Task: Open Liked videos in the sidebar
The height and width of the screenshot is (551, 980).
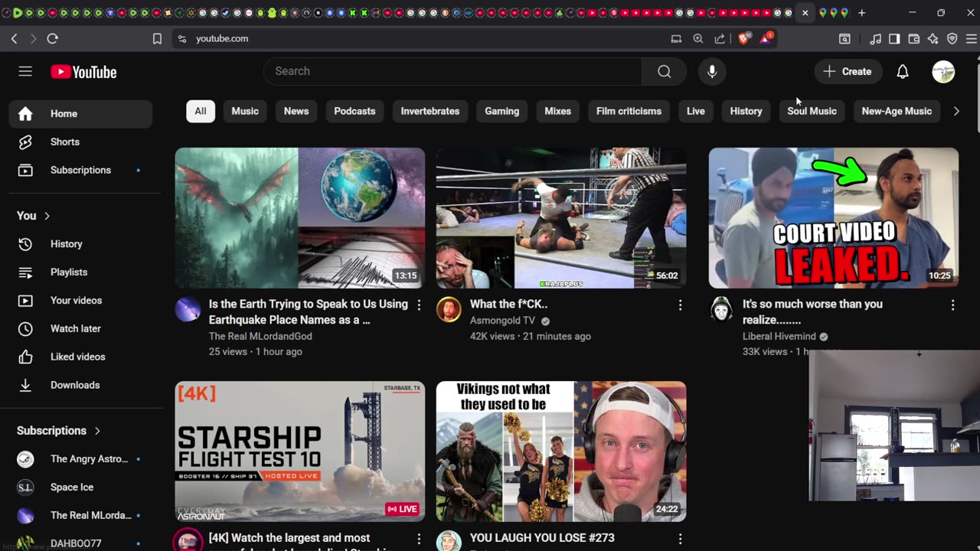Action: (x=80, y=357)
